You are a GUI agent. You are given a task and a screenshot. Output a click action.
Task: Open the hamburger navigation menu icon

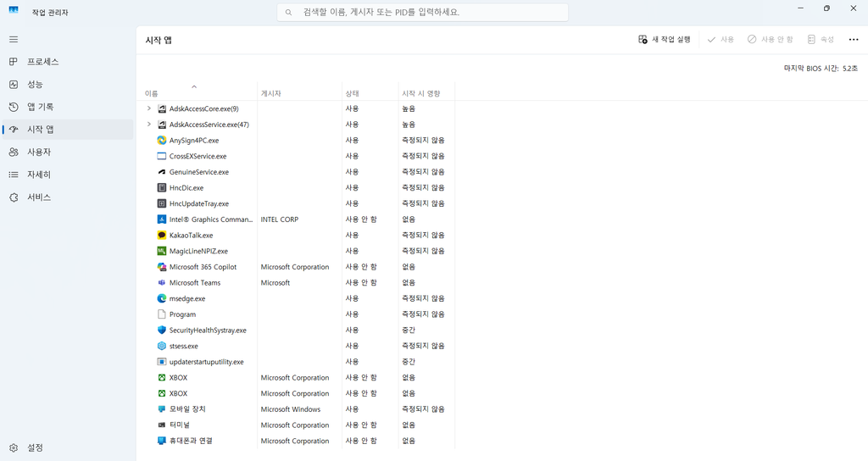(x=14, y=39)
